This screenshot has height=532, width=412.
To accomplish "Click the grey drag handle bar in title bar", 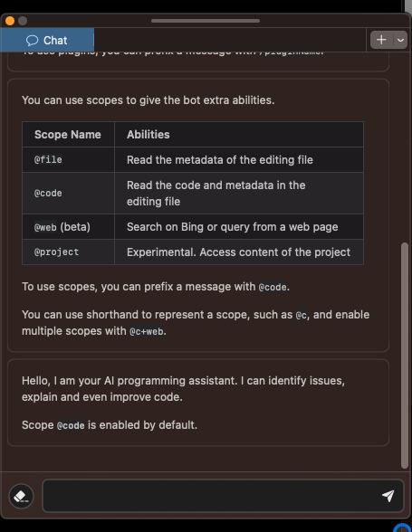I will click(206, 21).
